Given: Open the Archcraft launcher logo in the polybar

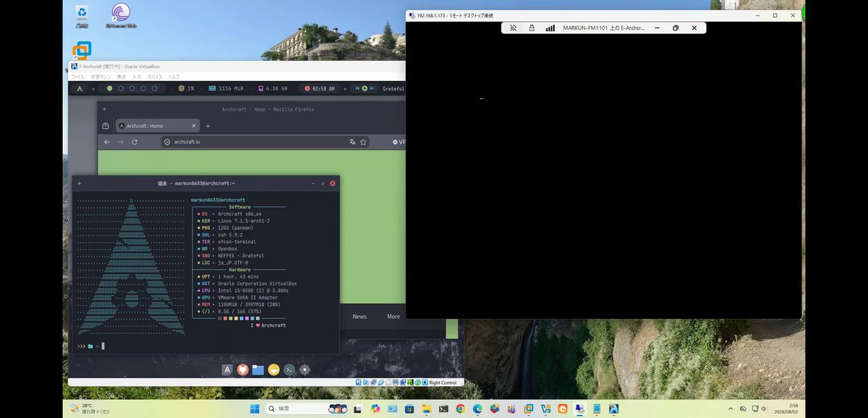Looking at the screenshot, I should (x=80, y=88).
